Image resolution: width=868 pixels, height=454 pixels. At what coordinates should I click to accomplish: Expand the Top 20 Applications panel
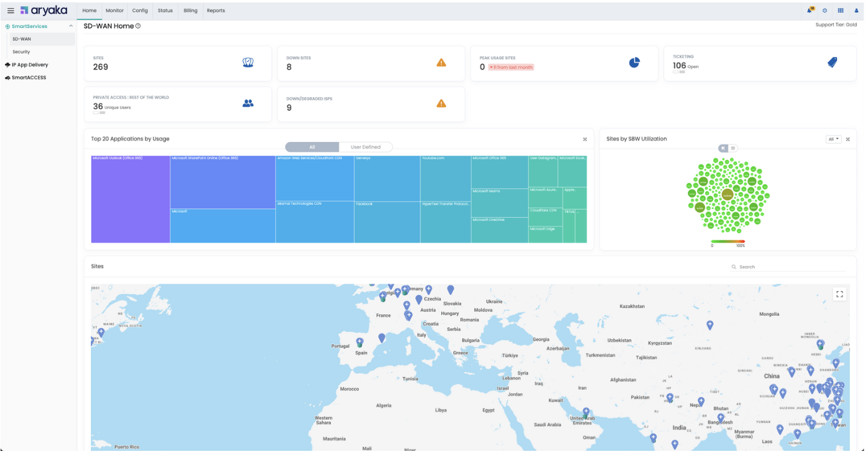click(x=584, y=139)
